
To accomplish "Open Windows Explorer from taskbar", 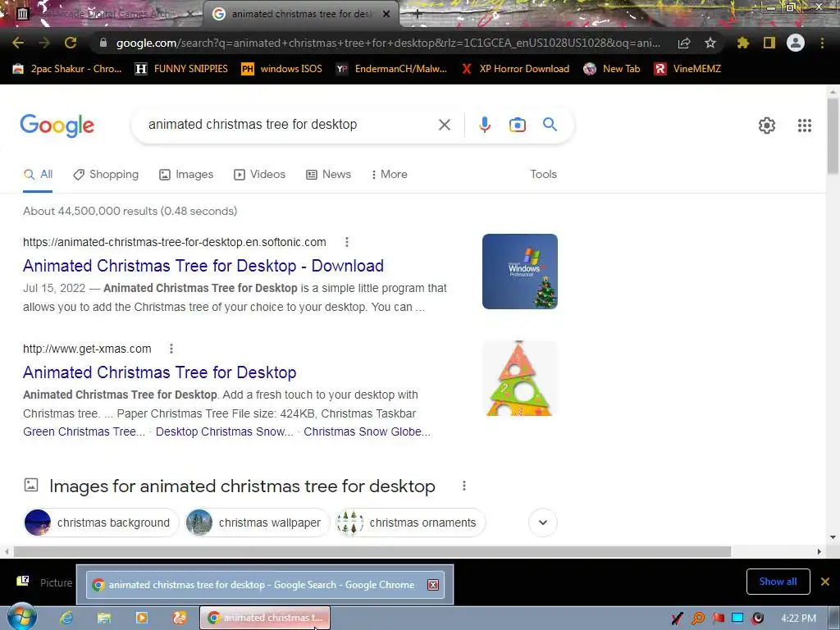I will pyautogui.click(x=104, y=618).
